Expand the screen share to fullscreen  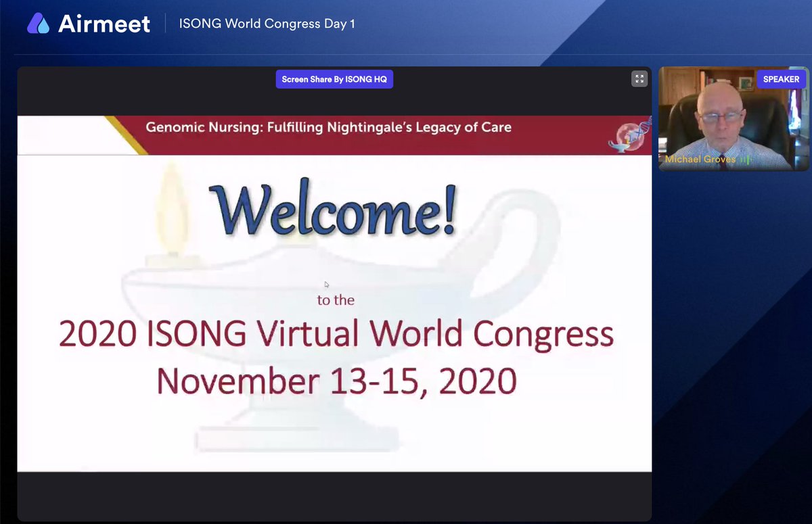point(639,79)
